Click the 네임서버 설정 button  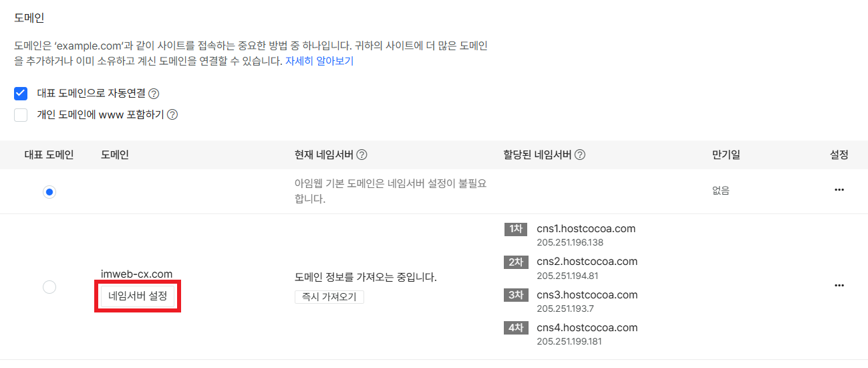pos(138,295)
